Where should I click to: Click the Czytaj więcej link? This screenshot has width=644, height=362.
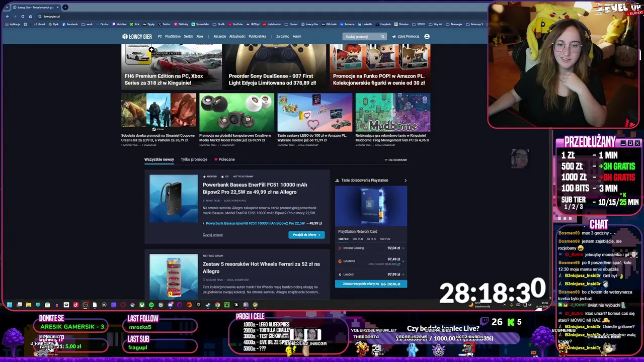(x=212, y=235)
